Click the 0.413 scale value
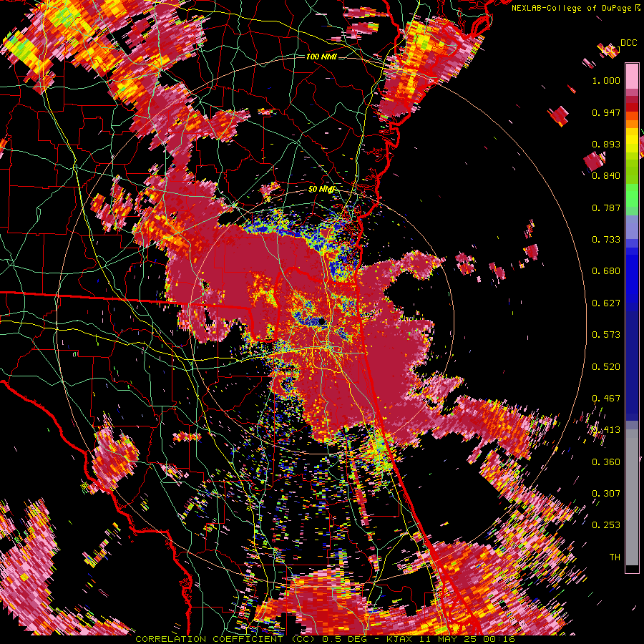Viewport: 644px width, 644px height. [606, 430]
